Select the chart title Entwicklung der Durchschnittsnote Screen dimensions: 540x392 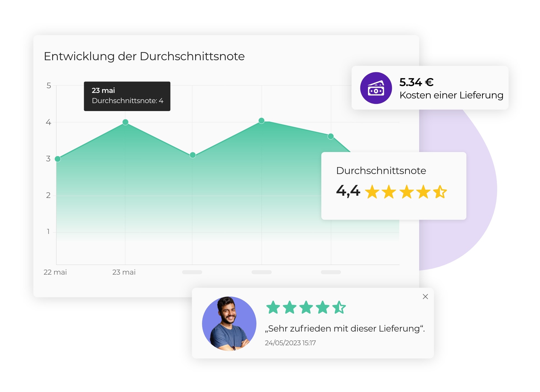(145, 56)
